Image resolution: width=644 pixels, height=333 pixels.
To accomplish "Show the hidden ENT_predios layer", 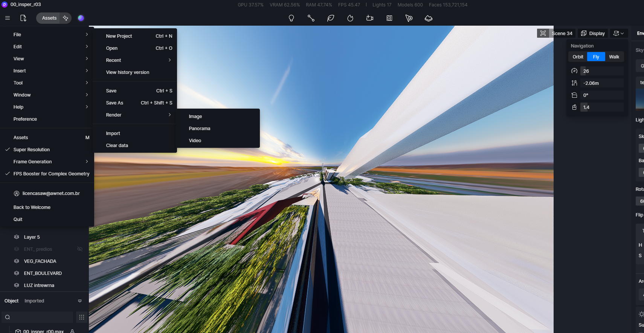I will point(80,249).
